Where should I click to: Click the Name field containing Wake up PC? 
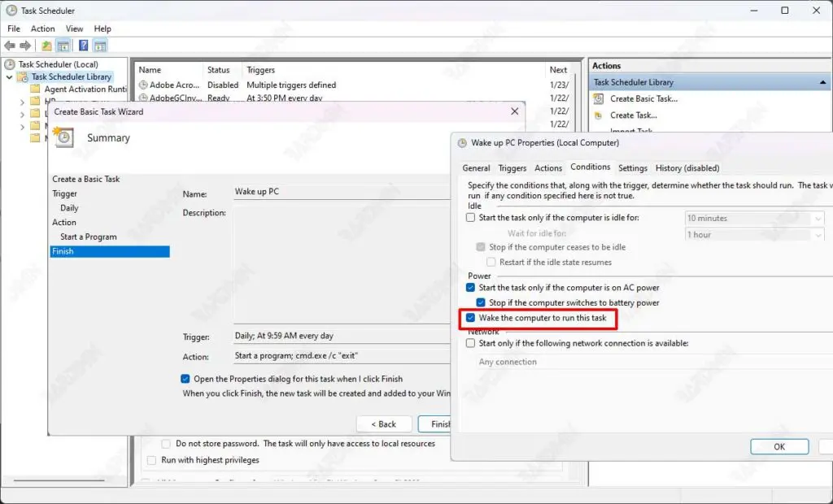point(342,192)
